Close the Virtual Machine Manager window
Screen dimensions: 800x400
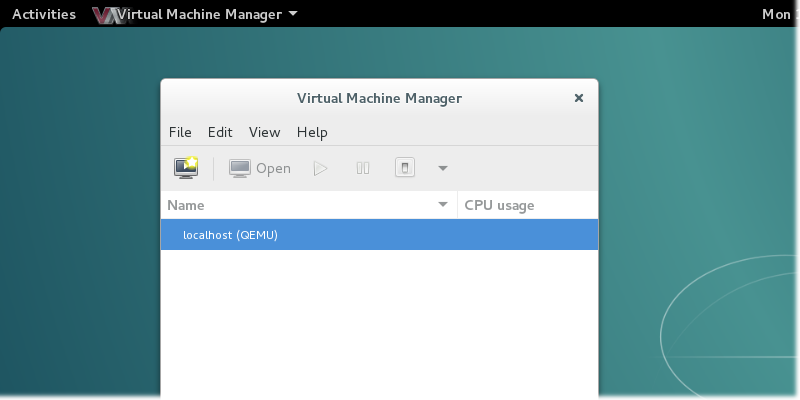(x=578, y=98)
